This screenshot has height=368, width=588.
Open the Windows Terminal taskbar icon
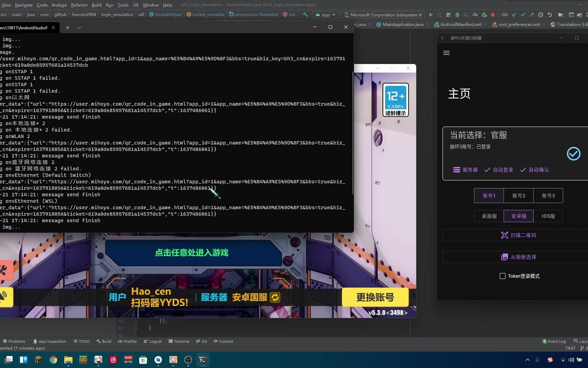point(203,360)
